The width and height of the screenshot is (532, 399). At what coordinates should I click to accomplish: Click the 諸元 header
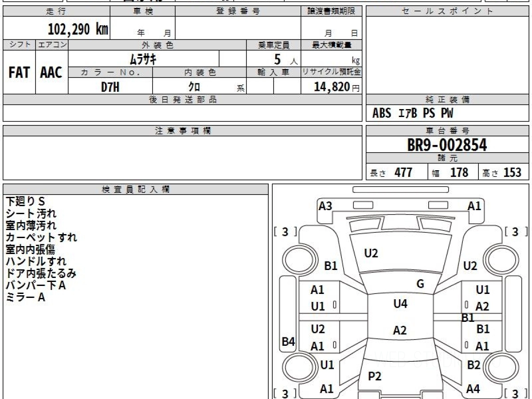[447, 158]
